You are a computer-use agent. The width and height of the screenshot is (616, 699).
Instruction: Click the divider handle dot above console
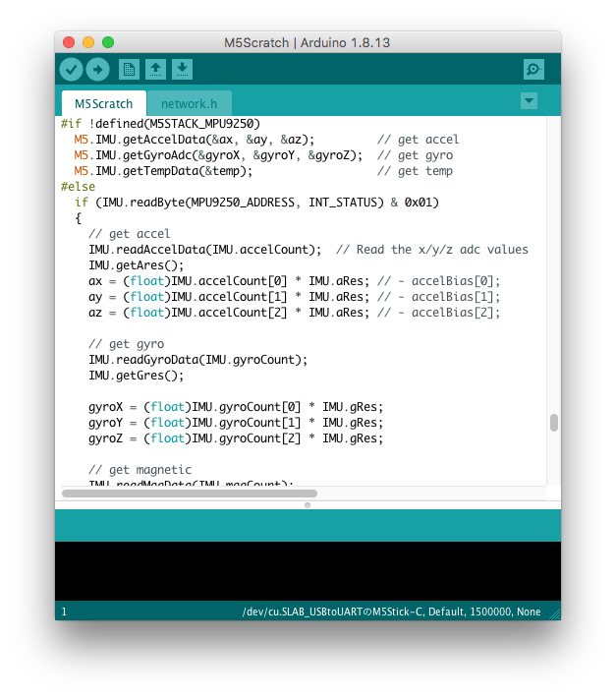point(308,505)
